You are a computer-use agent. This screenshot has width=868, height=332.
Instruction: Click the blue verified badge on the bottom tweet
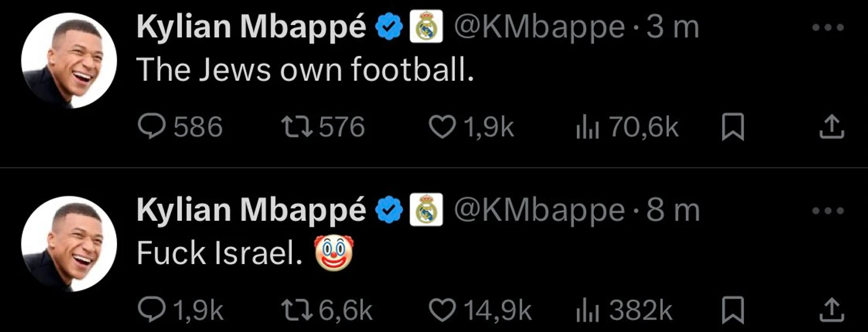[389, 211]
